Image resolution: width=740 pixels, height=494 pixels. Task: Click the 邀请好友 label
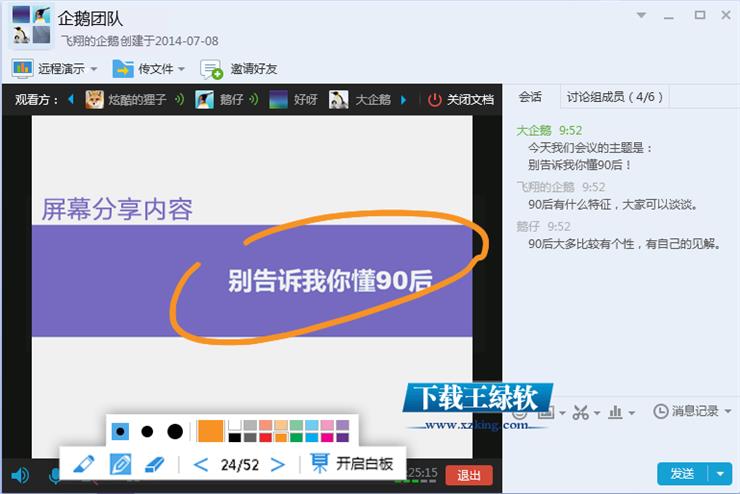click(254, 69)
